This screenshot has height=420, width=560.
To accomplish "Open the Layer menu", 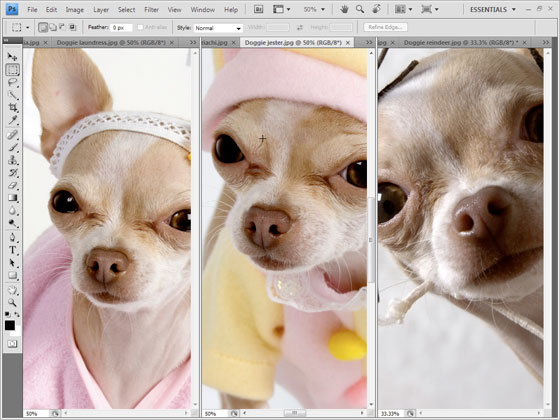I will [101, 10].
